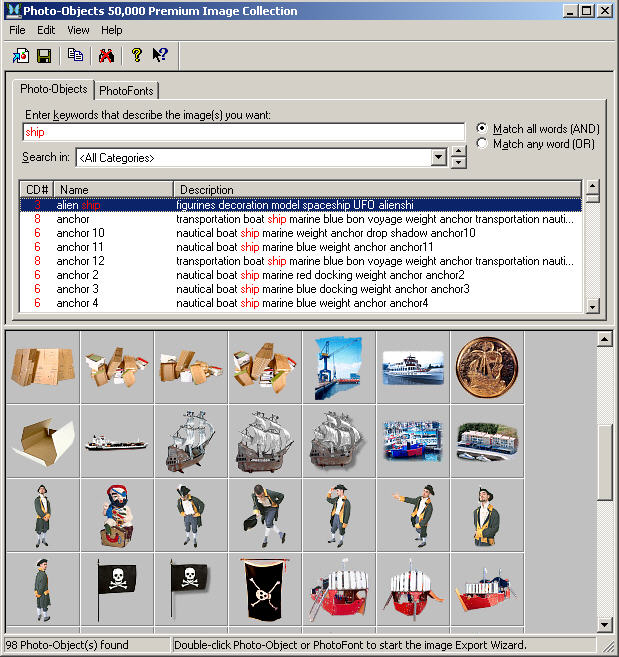
Task: Click results list scroll up arrow
Action: (592, 186)
